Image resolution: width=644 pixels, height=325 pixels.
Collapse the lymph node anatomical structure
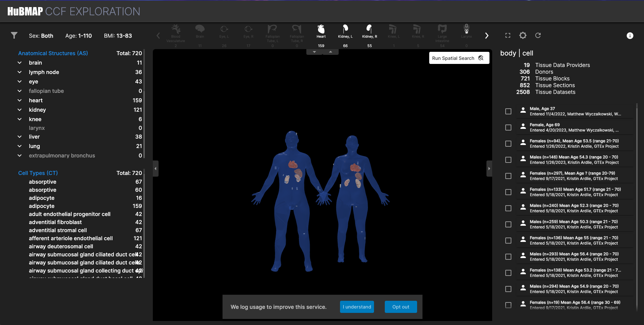pos(19,72)
